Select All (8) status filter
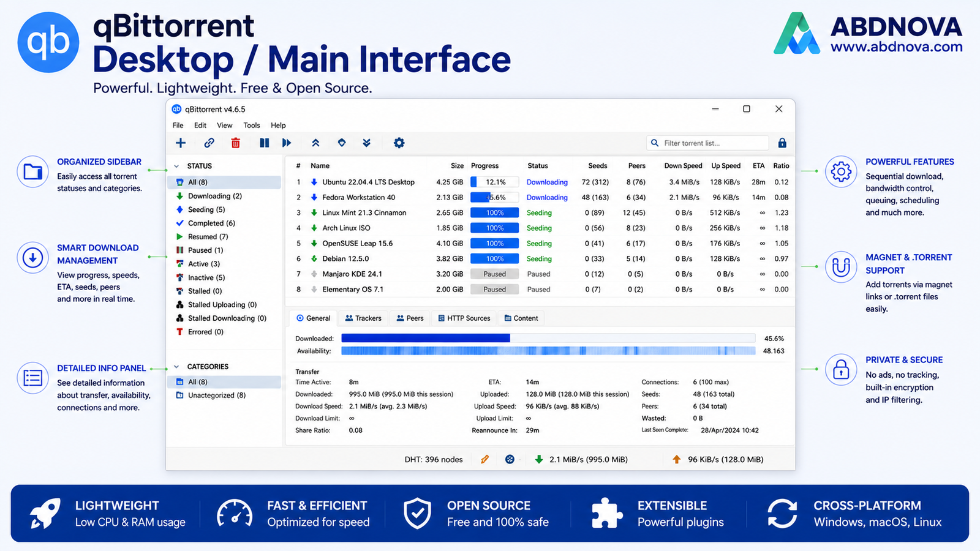Screen dimensions: 980x551 (224, 182)
